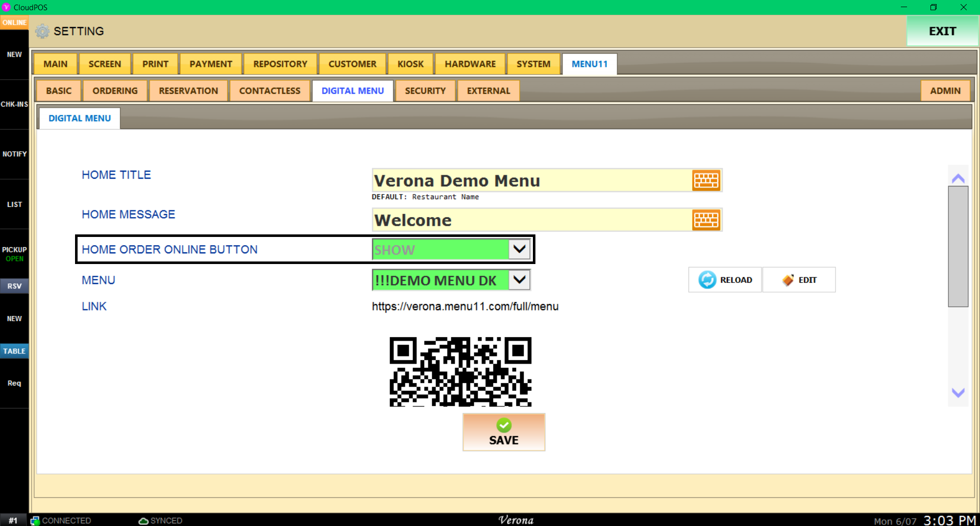Switch to the BASIC sub-tab
Image resolution: width=980 pixels, height=526 pixels.
coord(59,91)
